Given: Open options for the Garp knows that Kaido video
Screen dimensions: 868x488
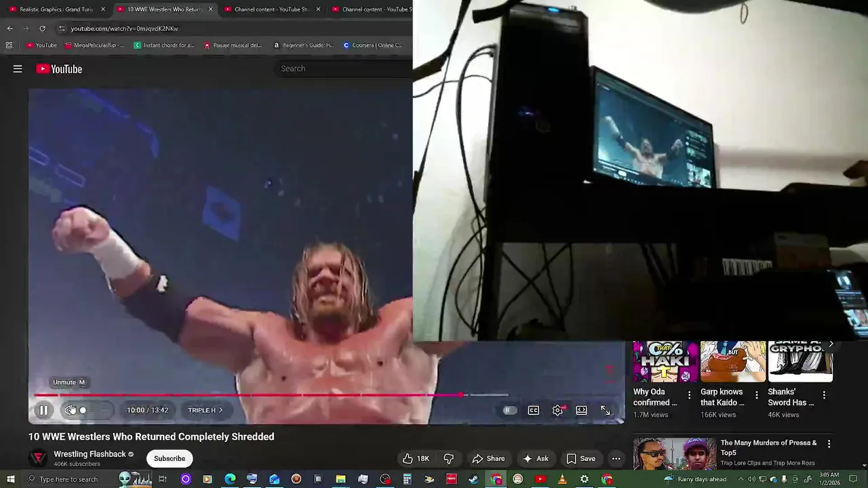Looking at the screenshot, I should pos(757,395).
